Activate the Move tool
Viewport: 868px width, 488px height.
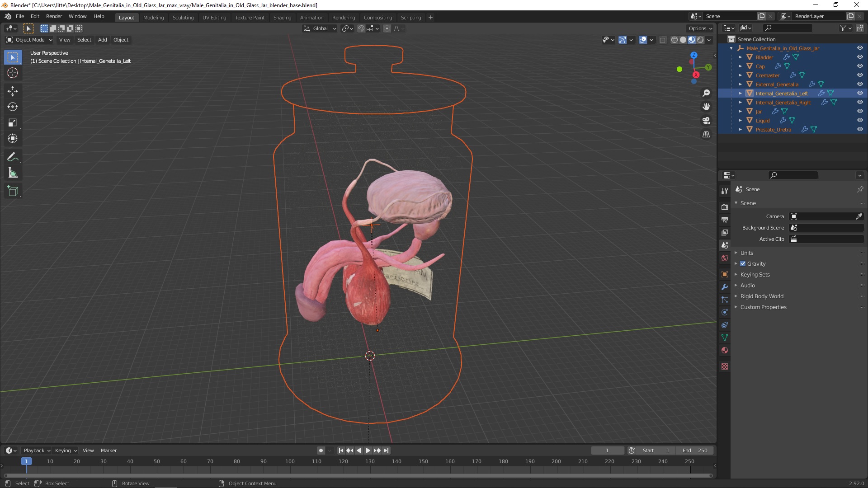click(13, 91)
